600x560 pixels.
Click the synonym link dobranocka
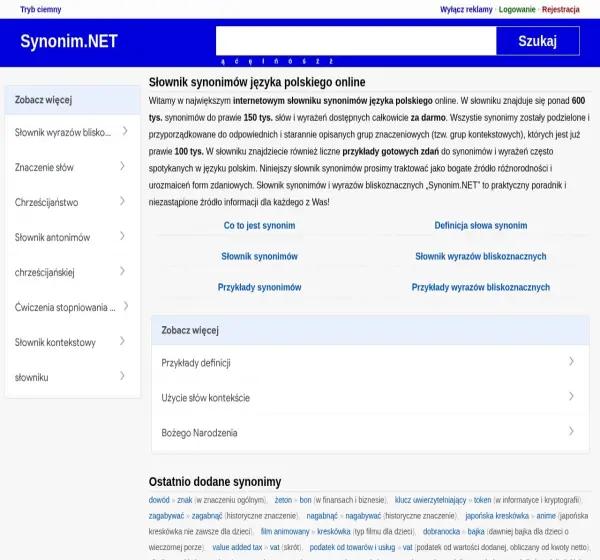[442, 531]
